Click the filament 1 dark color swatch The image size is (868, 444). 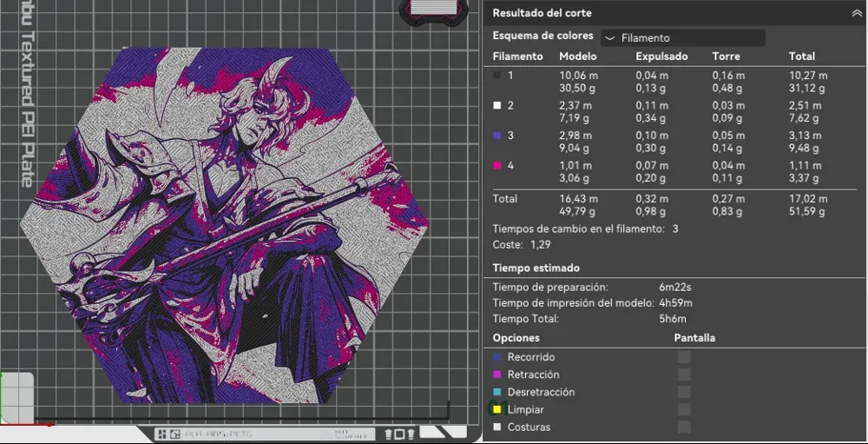pos(497,76)
